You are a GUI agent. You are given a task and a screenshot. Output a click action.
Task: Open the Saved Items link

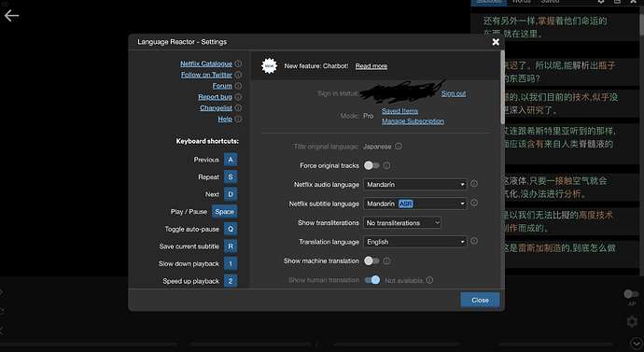(x=400, y=111)
